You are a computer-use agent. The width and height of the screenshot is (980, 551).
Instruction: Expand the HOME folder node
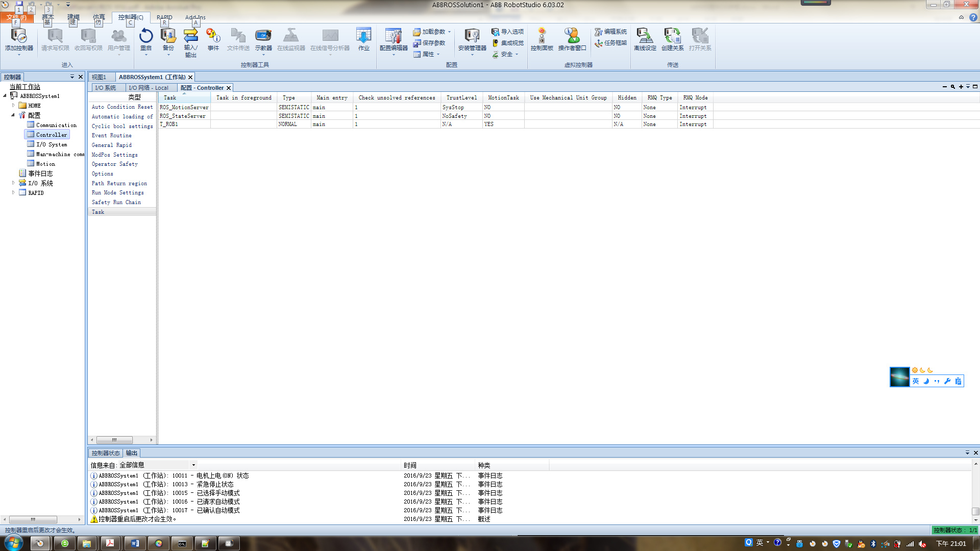[13, 106]
